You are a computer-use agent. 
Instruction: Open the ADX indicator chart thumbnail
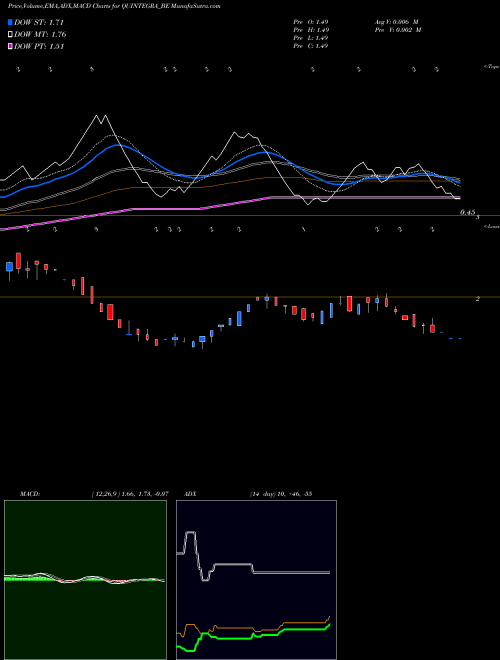click(x=256, y=580)
